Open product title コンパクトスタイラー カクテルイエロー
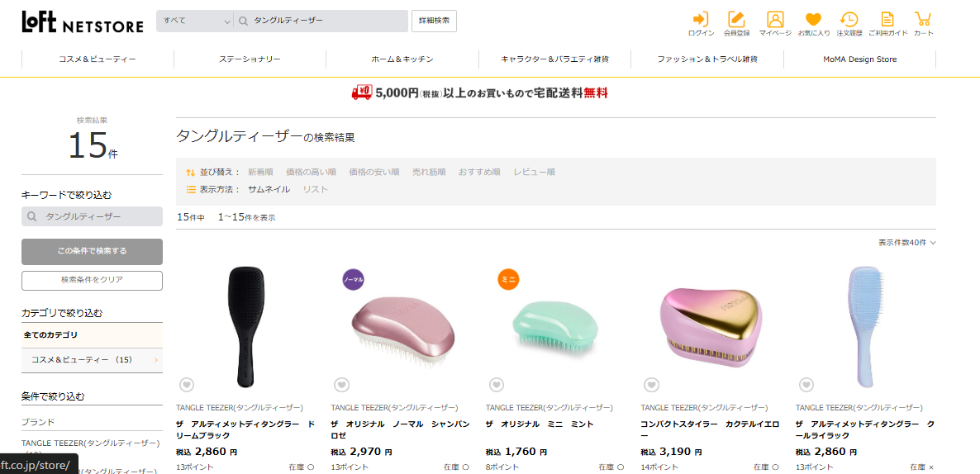Screen dimensions: 980x474 [710, 429]
